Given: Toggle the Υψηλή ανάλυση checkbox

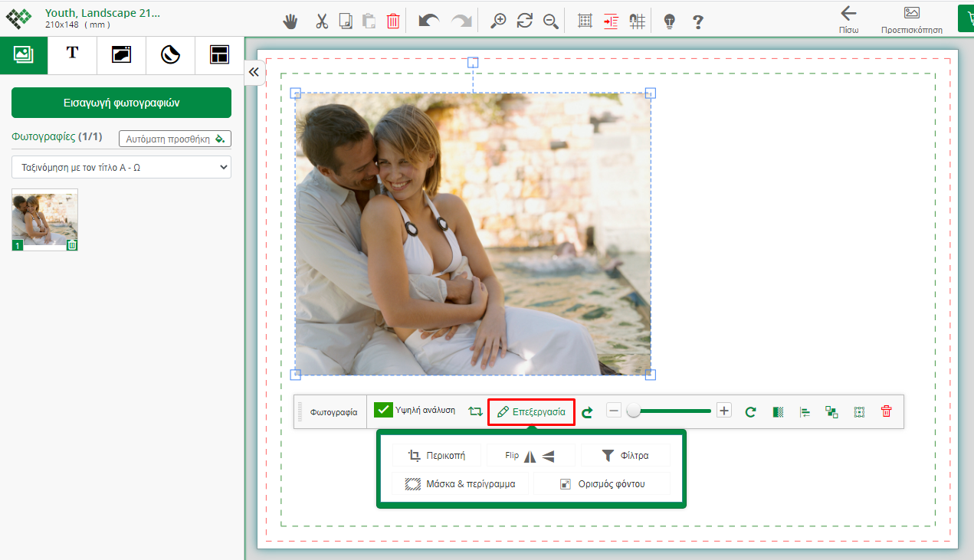Looking at the screenshot, I should tap(383, 410).
